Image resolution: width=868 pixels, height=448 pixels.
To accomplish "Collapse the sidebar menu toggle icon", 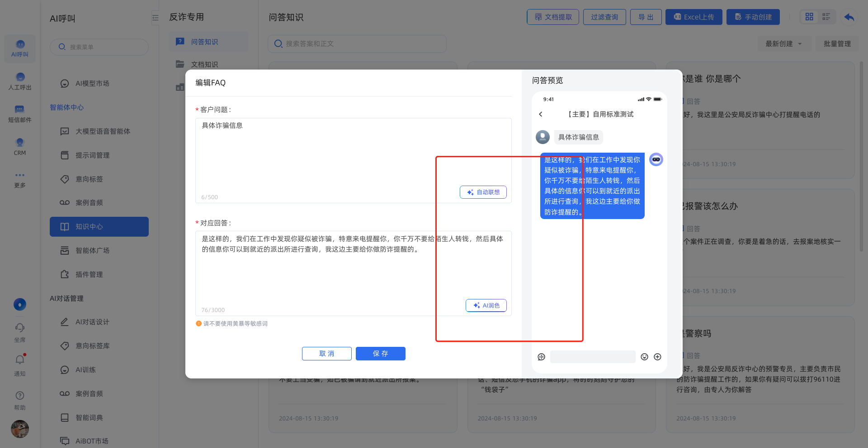I will coord(156,18).
